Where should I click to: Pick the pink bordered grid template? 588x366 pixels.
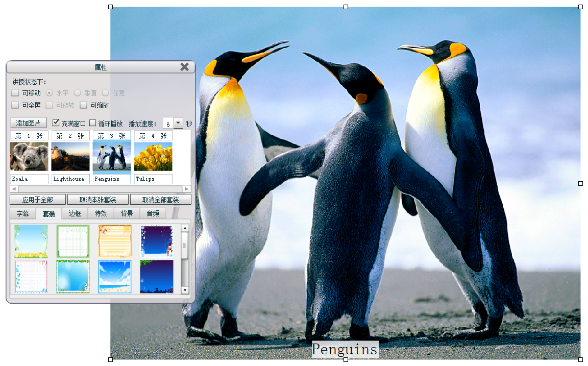click(31, 277)
